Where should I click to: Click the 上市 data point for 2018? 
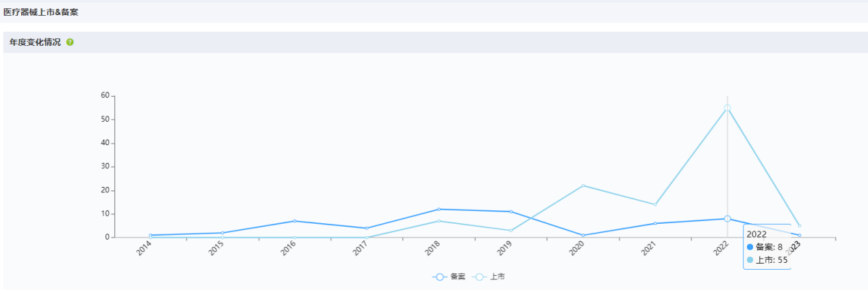[x=438, y=221]
